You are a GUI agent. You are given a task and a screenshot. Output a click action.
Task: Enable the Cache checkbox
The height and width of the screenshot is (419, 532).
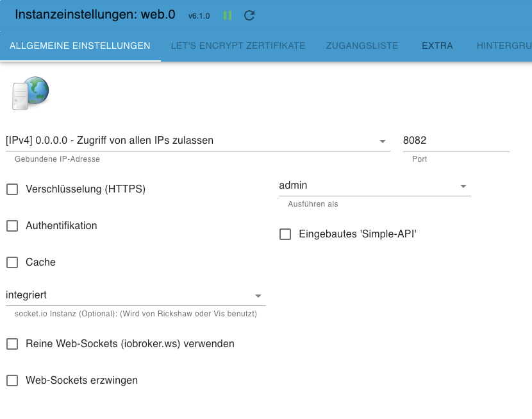pos(12,262)
